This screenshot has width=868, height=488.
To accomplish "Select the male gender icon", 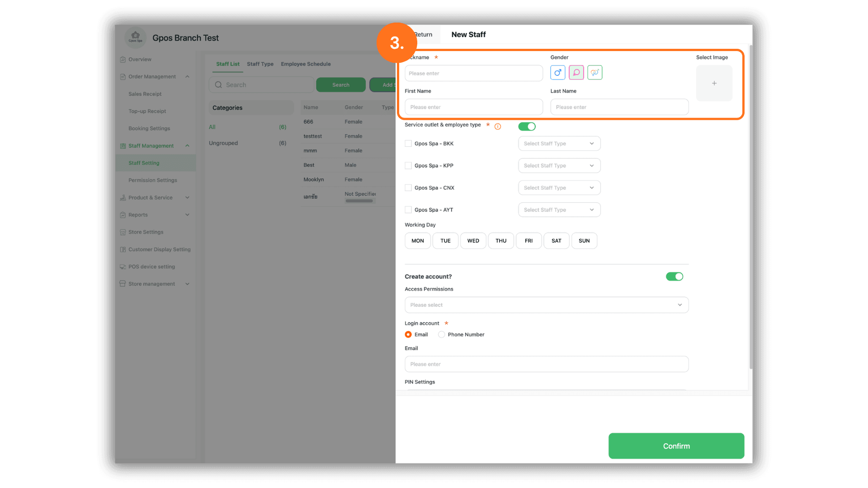I will (x=557, y=72).
